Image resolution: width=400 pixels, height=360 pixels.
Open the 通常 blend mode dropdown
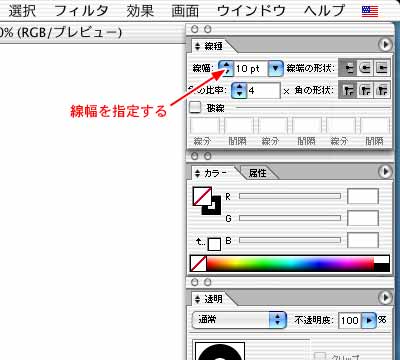[x=239, y=320]
